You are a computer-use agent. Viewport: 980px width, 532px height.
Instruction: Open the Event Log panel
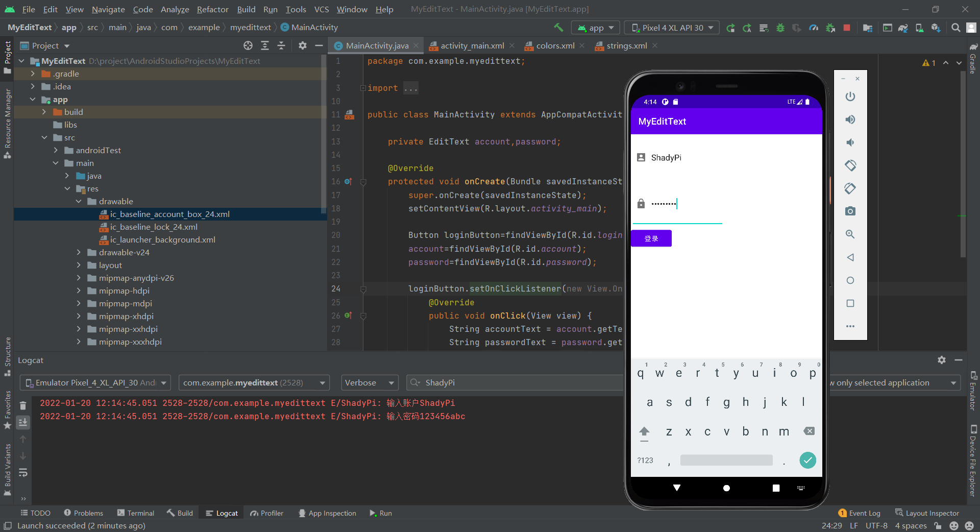tap(864, 513)
